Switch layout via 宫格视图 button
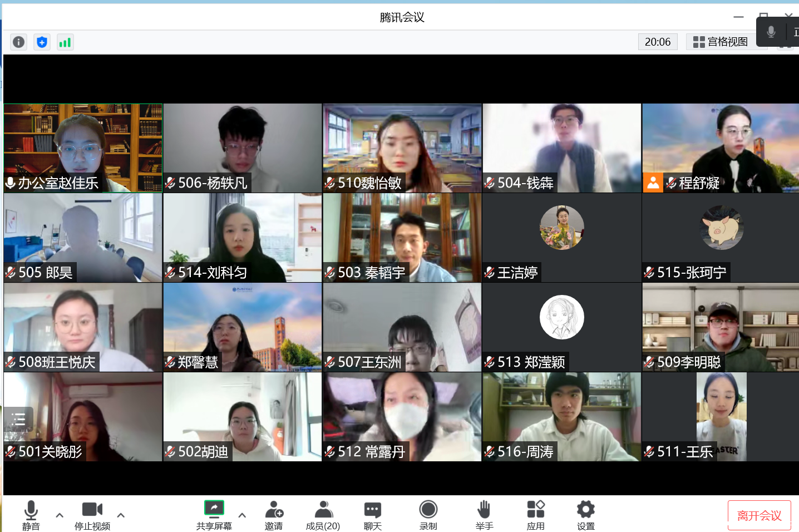The height and width of the screenshot is (532, 799). click(x=721, y=42)
